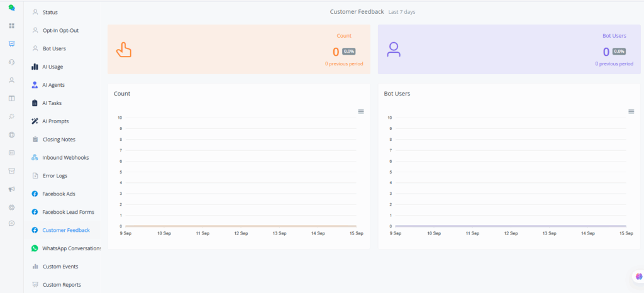The image size is (644, 293).
Task: Open the globe icon in left rail
Action: pos(11,135)
